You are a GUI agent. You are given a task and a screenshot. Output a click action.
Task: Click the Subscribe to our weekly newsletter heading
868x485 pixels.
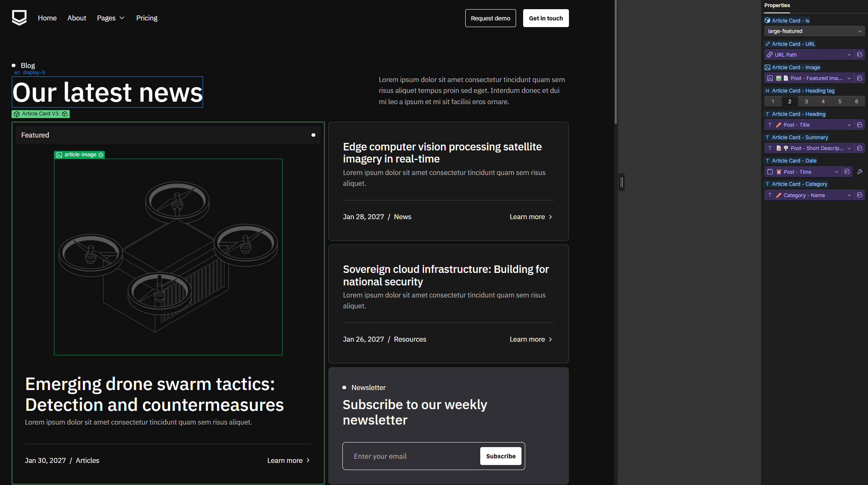(x=415, y=412)
